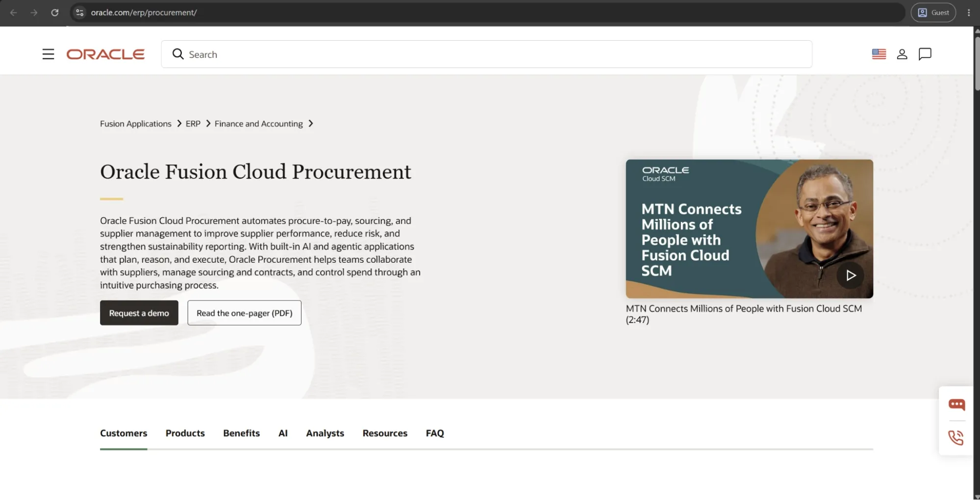This screenshot has width=980, height=500.
Task: Jump to the FAQ tab
Action: click(x=435, y=433)
